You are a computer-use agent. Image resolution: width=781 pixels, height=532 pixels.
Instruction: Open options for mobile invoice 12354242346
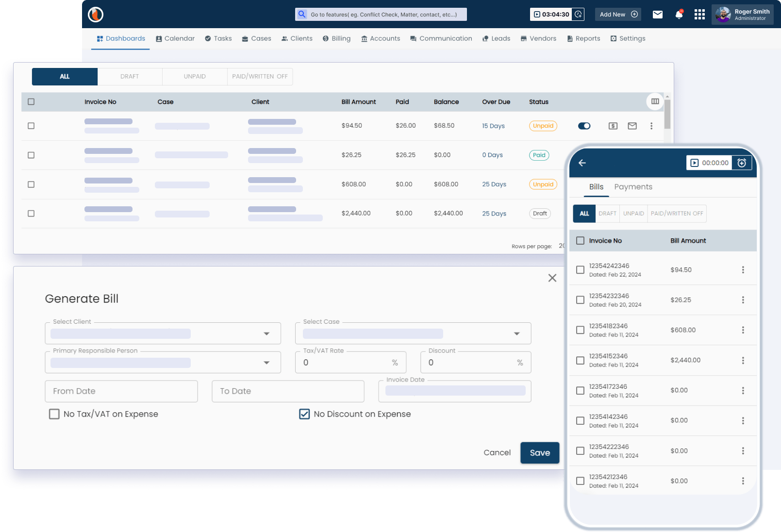(x=743, y=270)
